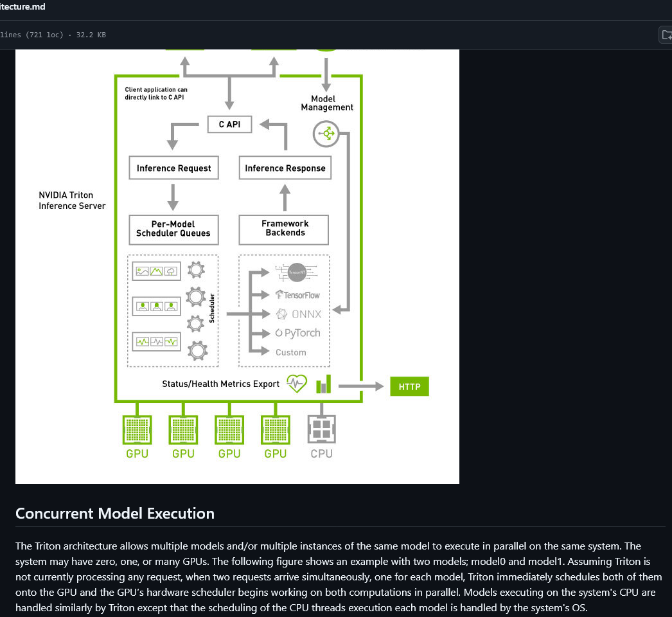The width and height of the screenshot is (672, 617).
Task: Click the file size '32.2 KB' text
Action: tap(91, 35)
